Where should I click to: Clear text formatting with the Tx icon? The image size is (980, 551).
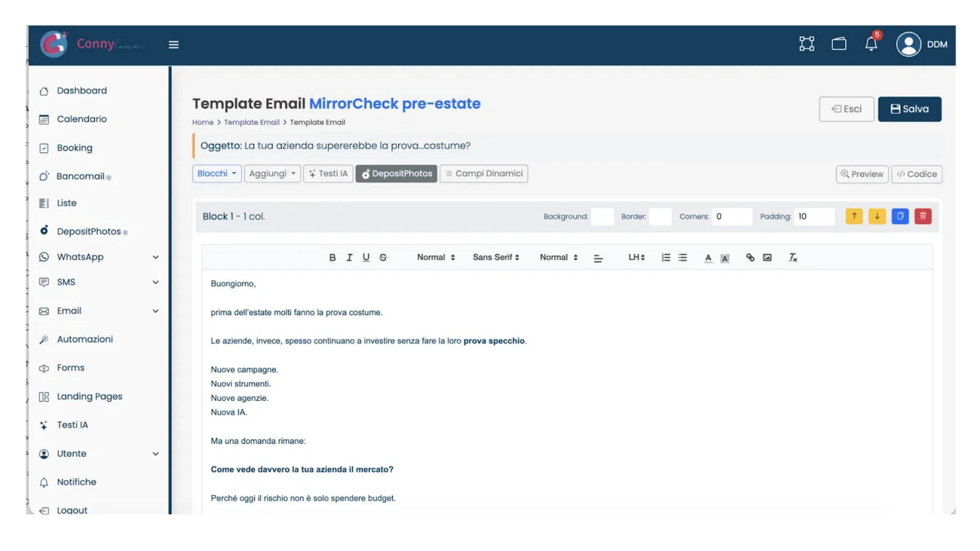coord(793,258)
